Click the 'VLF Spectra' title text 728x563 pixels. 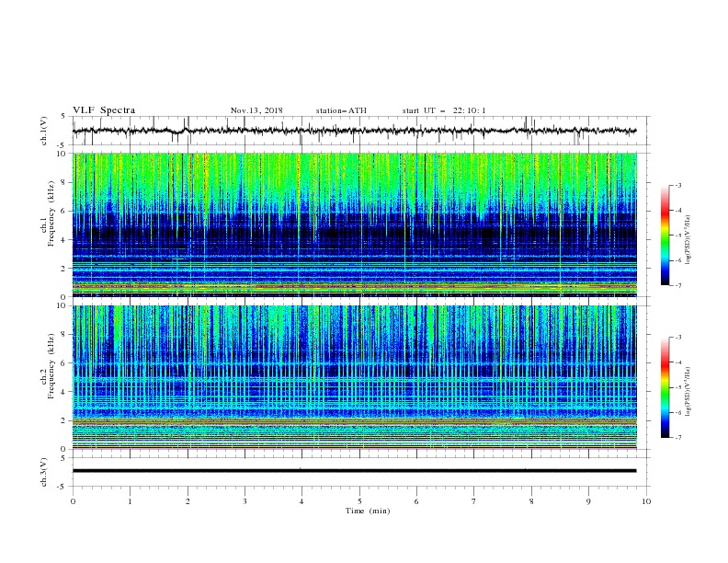104,110
